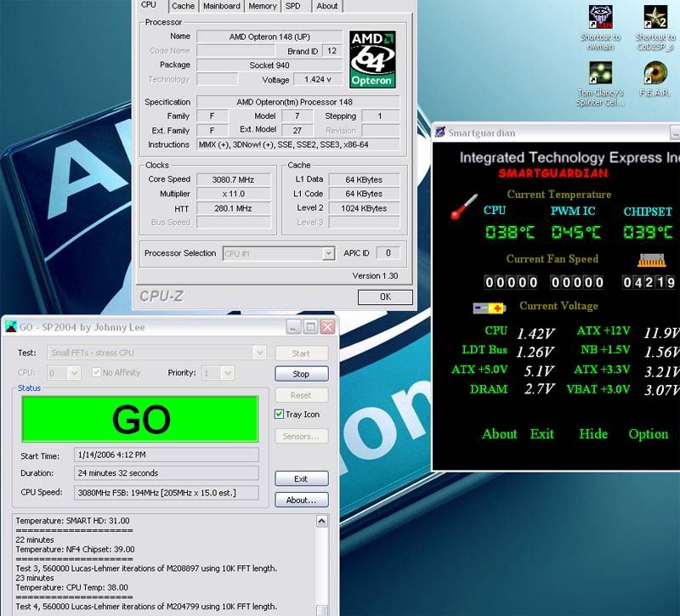Click the Start Time field in SP2004
This screenshot has height=616, width=680.
coord(167,455)
